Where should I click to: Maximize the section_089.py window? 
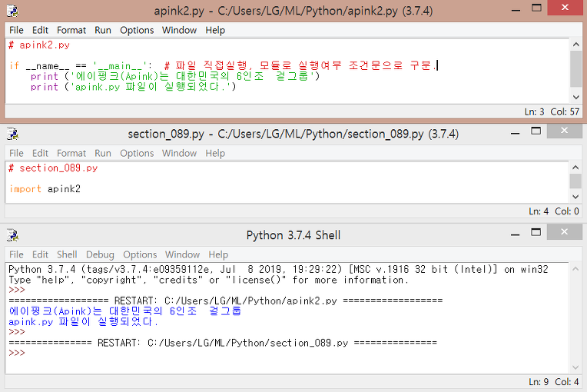click(536, 131)
